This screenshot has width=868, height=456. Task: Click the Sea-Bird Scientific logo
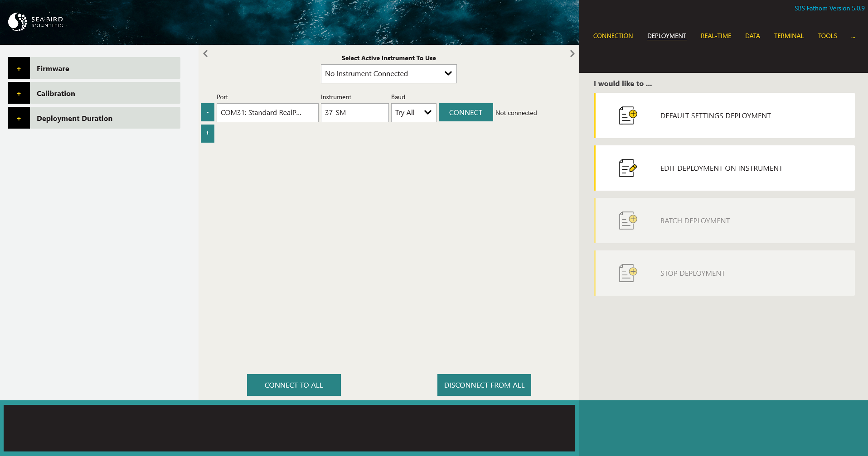pyautogui.click(x=35, y=22)
